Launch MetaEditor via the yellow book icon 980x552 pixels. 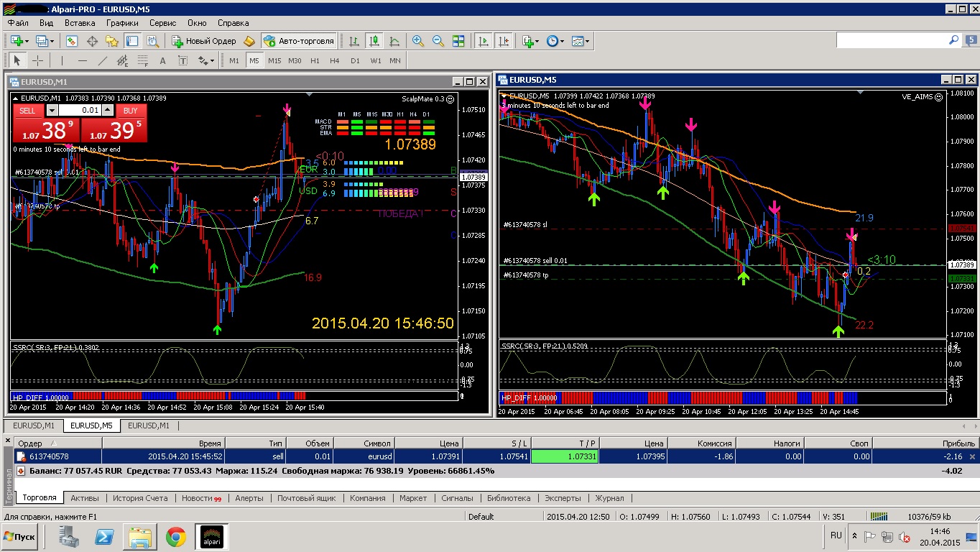coord(249,41)
